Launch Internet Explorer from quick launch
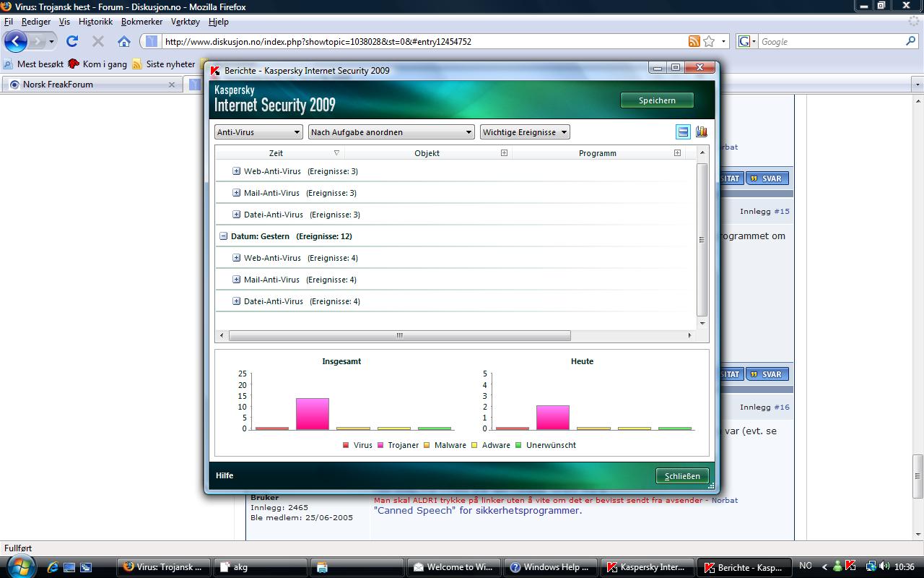Screen dimensions: 924x578 [x=53, y=567]
